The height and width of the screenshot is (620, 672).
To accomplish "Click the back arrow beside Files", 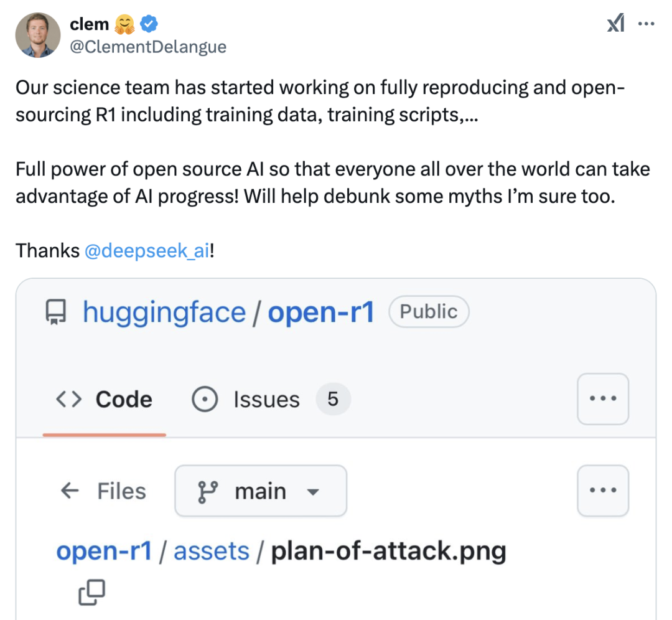I will tap(70, 491).
